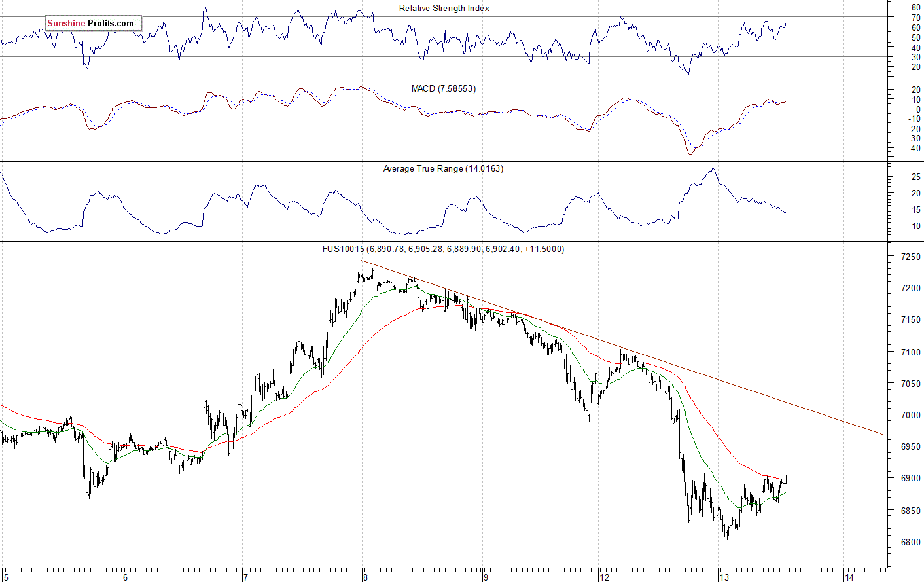Click the Relative Strength Index title
The image size is (924, 582).
click(x=444, y=9)
